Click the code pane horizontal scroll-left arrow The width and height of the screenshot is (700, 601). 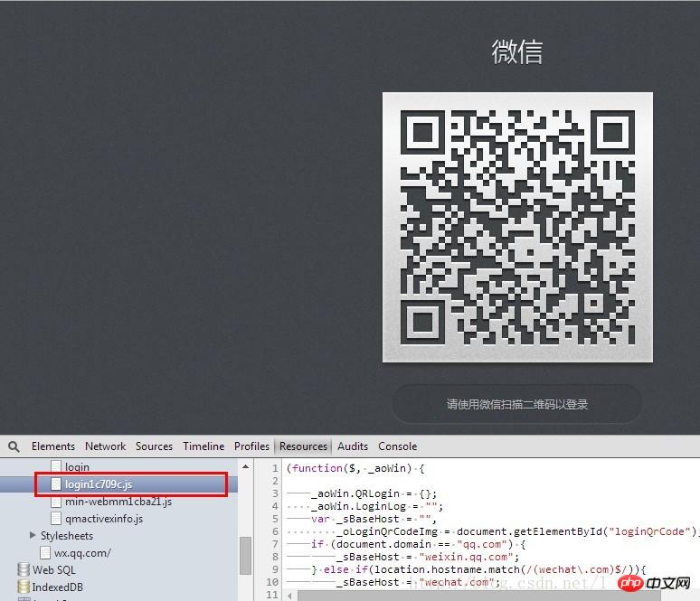(x=289, y=596)
